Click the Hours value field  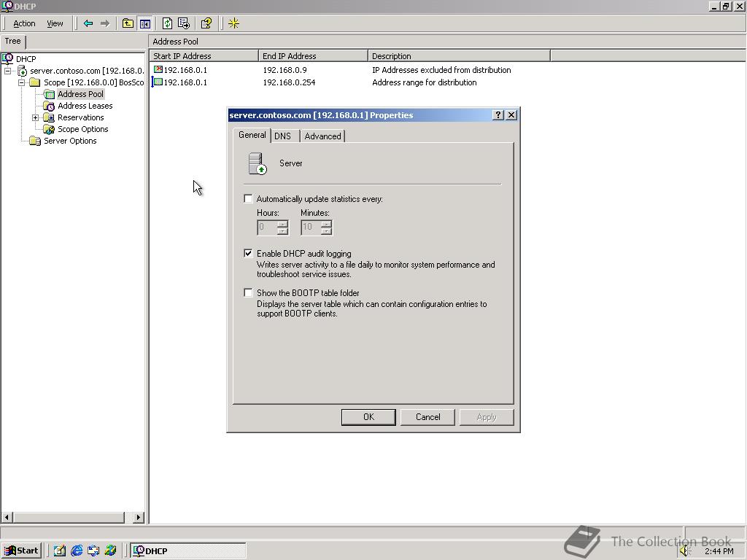tap(267, 227)
